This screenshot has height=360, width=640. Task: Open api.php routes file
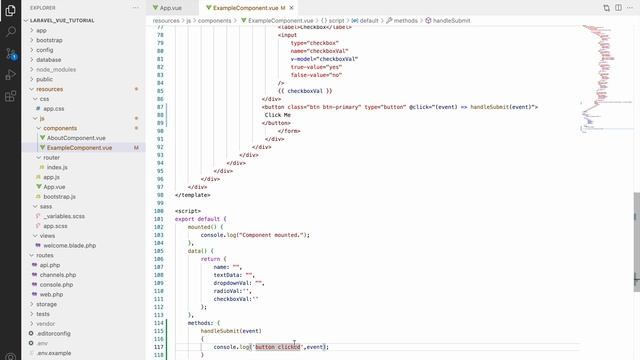coord(50,265)
